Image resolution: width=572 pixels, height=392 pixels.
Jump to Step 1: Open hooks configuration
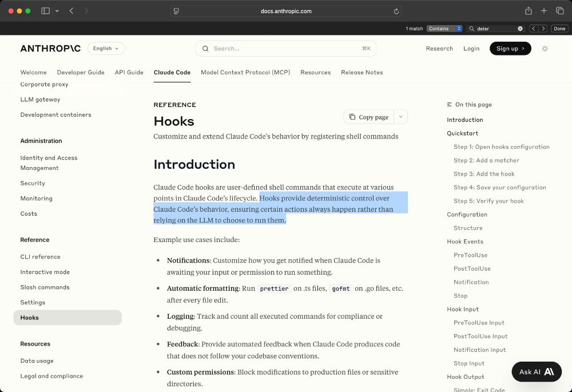click(502, 146)
